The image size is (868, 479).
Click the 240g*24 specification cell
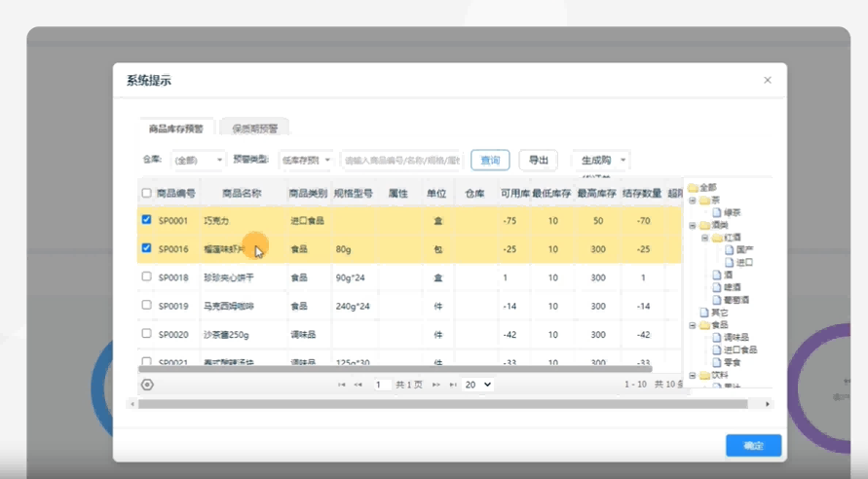[x=353, y=306]
